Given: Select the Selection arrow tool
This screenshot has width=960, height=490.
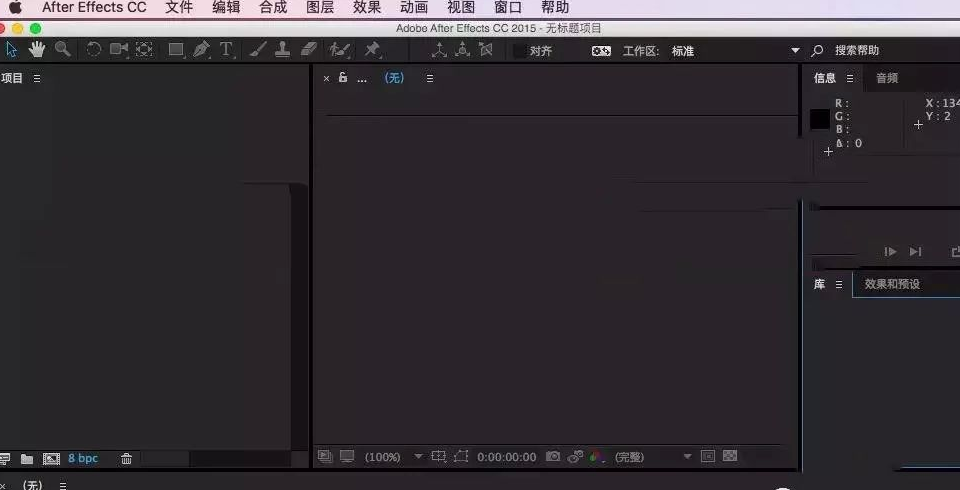Looking at the screenshot, I should coord(12,50).
